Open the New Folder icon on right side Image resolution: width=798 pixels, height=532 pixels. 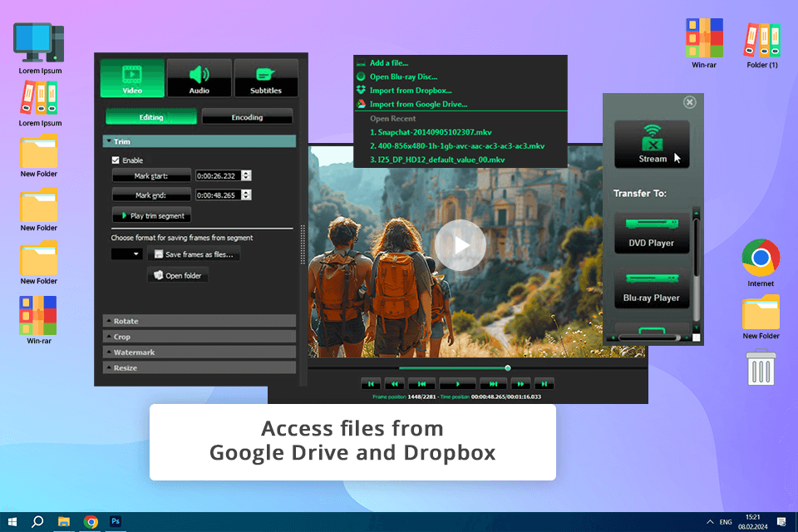click(x=761, y=318)
